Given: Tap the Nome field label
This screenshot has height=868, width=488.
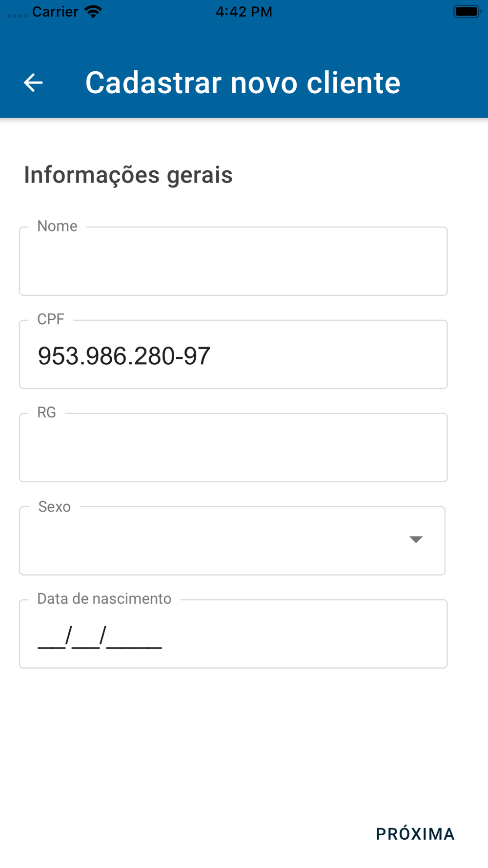Looking at the screenshot, I should [58, 226].
